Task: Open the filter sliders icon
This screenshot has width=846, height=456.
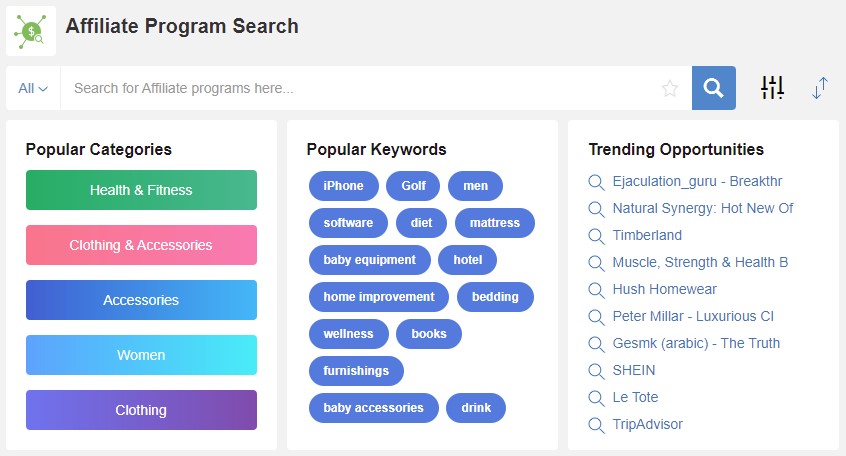Action: coord(772,87)
